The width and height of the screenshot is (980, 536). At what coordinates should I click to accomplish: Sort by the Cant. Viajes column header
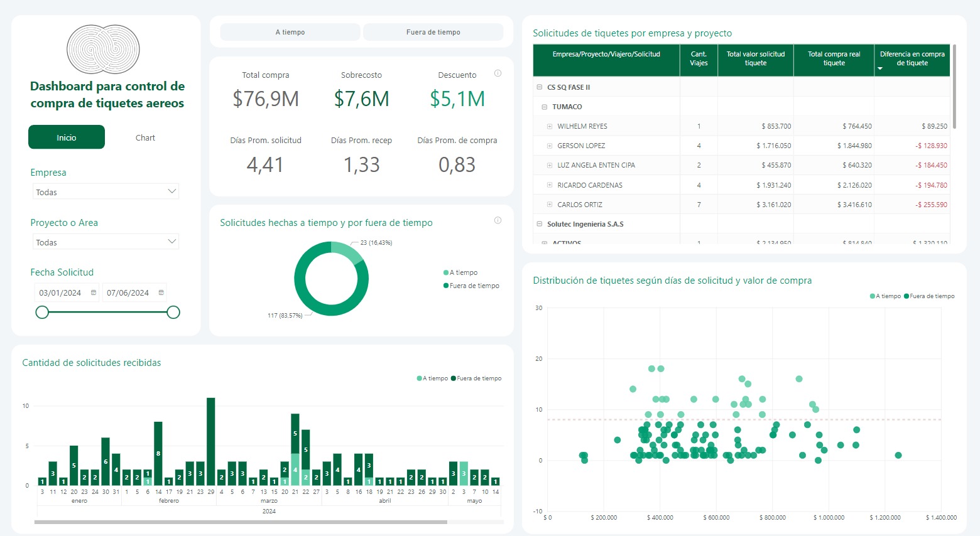(x=699, y=58)
